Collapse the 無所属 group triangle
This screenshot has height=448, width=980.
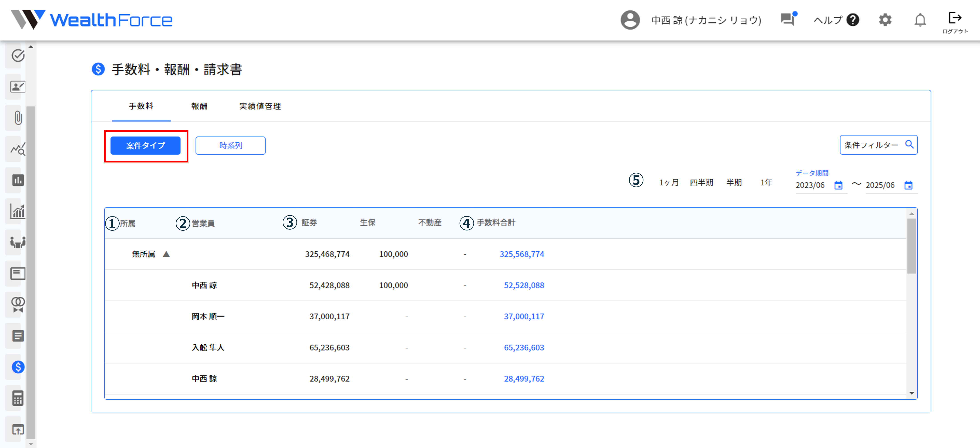pos(166,254)
